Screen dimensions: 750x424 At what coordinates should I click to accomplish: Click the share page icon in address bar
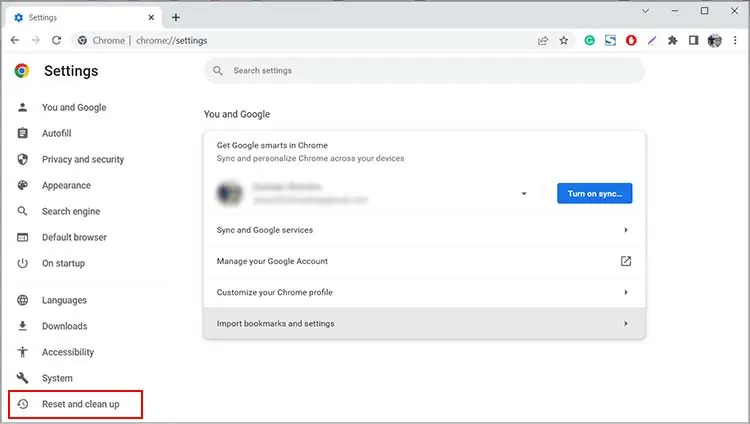pyautogui.click(x=543, y=41)
